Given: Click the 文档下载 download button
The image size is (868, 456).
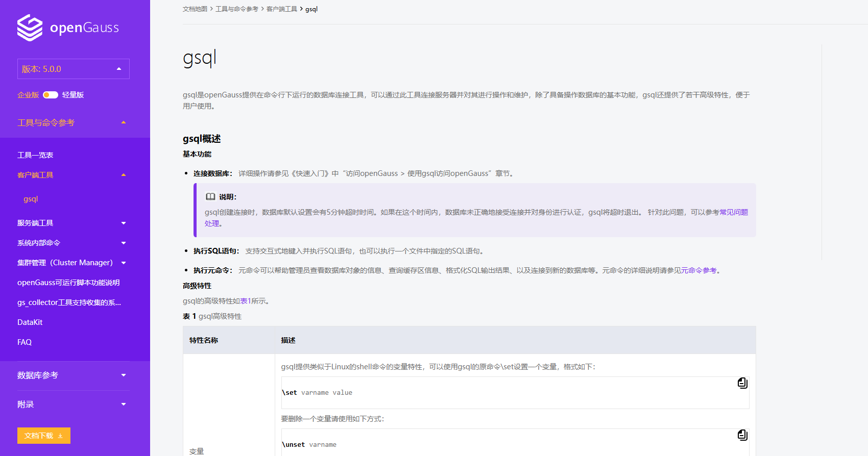Looking at the screenshot, I should pos(44,436).
